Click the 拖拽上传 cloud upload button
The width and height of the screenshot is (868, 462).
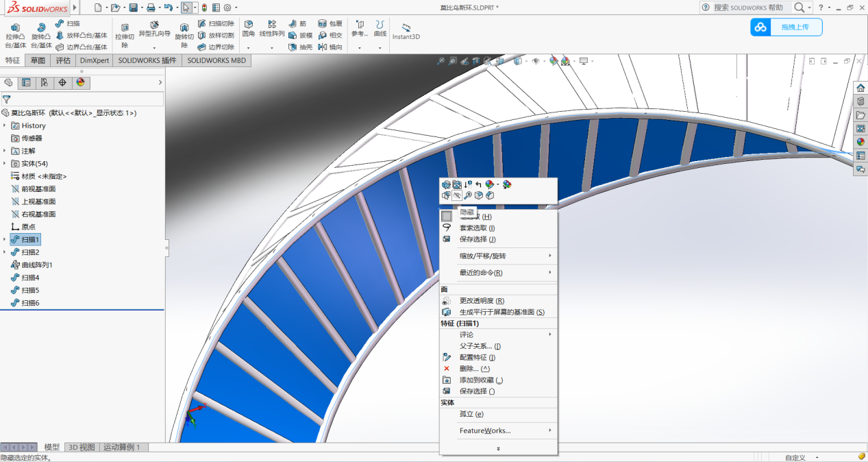[x=786, y=27]
